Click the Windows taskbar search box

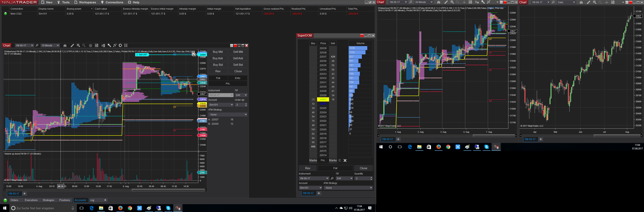[x=43, y=208]
